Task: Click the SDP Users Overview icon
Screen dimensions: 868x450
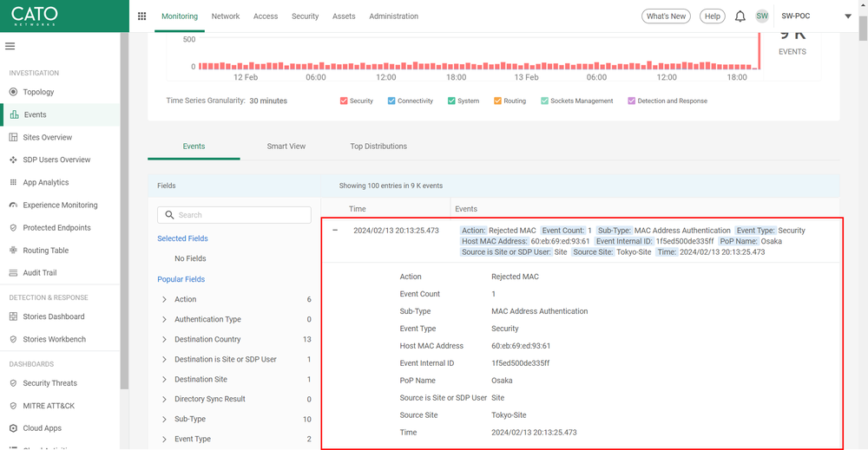Action: (13, 160)
